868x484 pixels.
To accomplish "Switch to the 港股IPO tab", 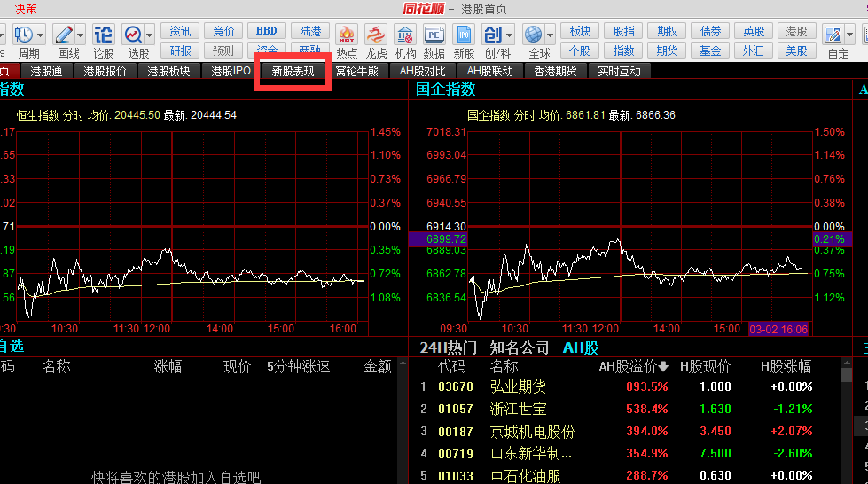I will [231, 71].
